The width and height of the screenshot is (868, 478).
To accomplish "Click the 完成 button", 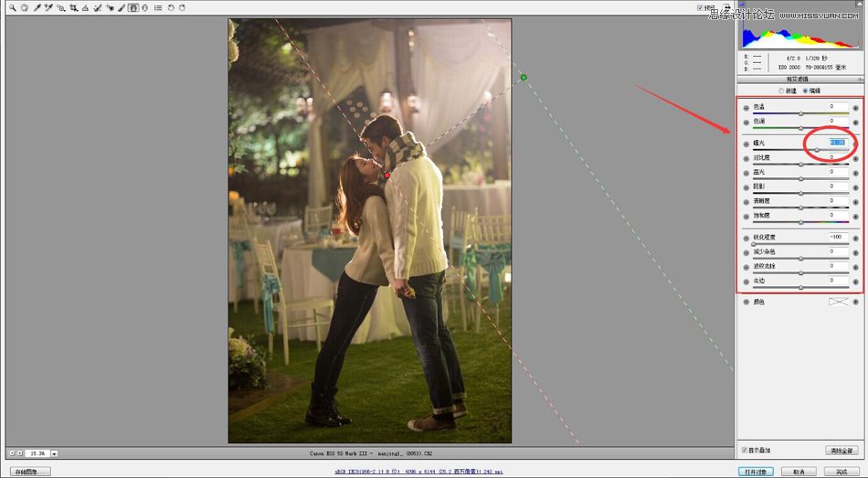I will [842, 472].
